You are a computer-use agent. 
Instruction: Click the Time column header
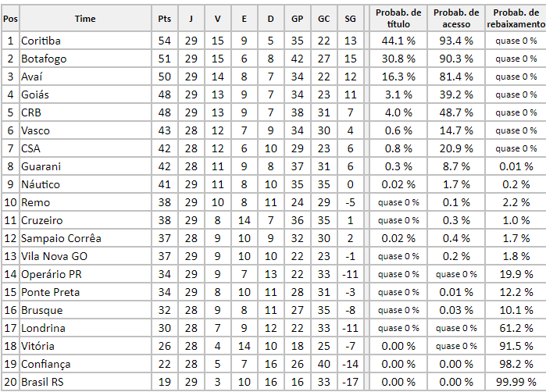coord(86,18)
